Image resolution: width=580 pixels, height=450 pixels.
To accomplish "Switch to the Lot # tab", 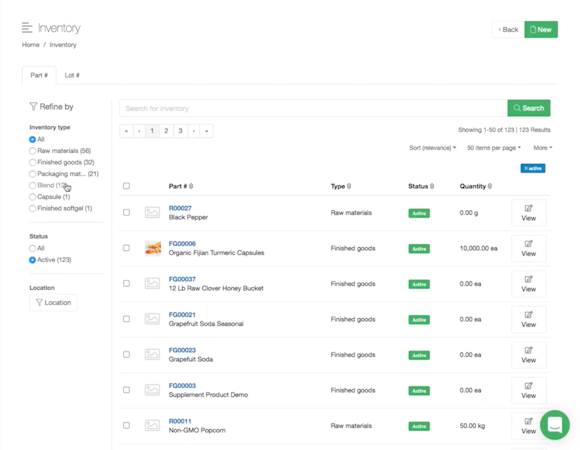I will (x=72, y=75).
